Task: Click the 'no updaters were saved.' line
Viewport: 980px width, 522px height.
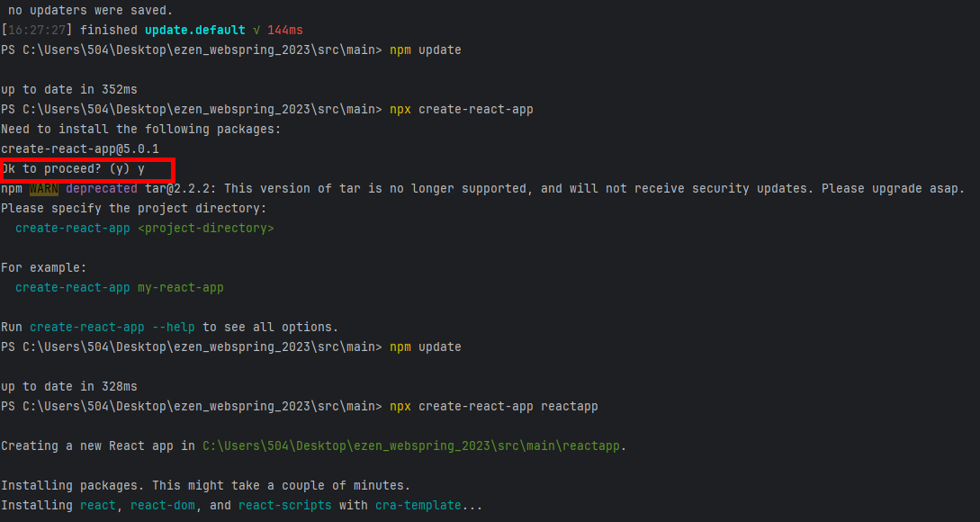Action: pyautogui.click(x=91, y=10)
